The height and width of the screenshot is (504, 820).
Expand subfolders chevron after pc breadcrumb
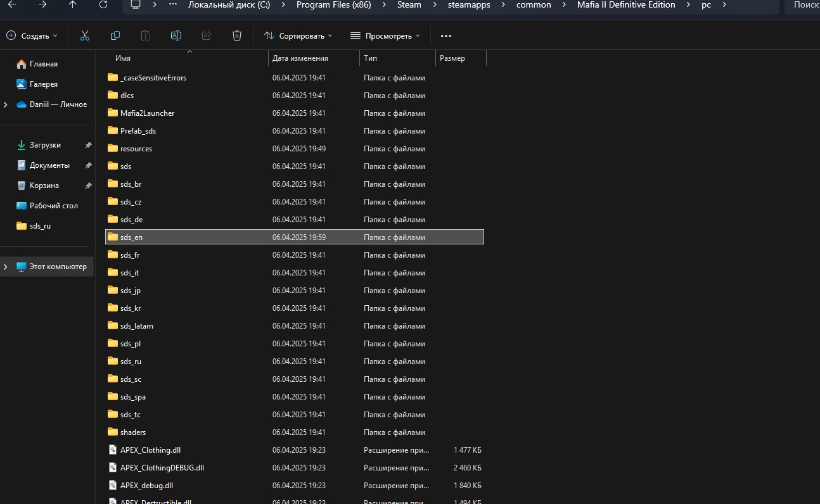(726, 4)
